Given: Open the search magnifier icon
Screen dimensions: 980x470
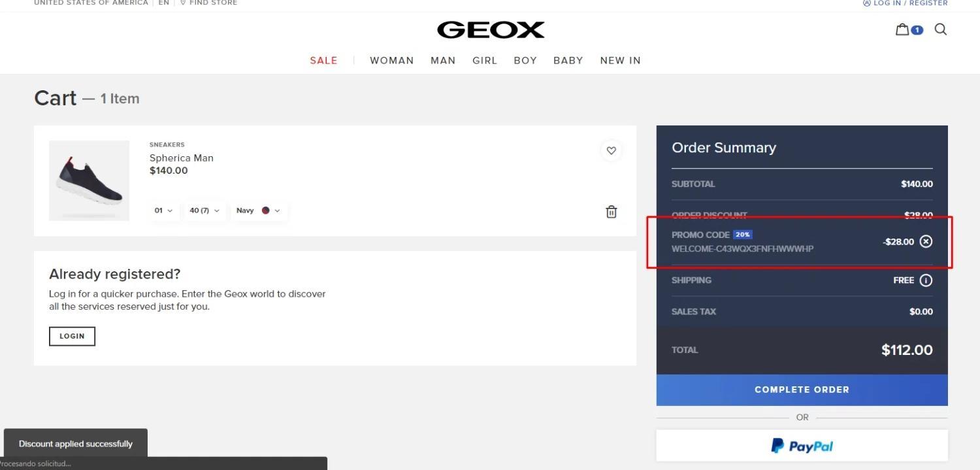Looking at the screenshot, I should (941, 29).
